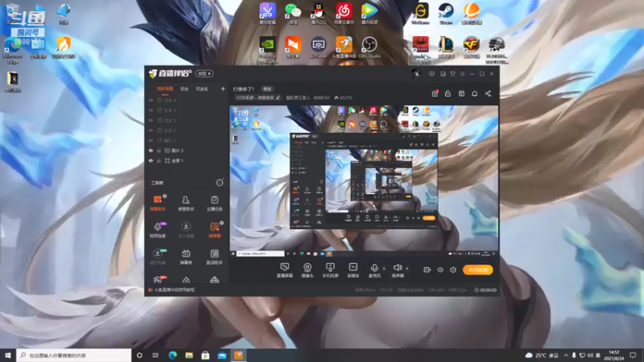Add a new scene with plus icon
The image size is (644, 362).
coord(223,88)
